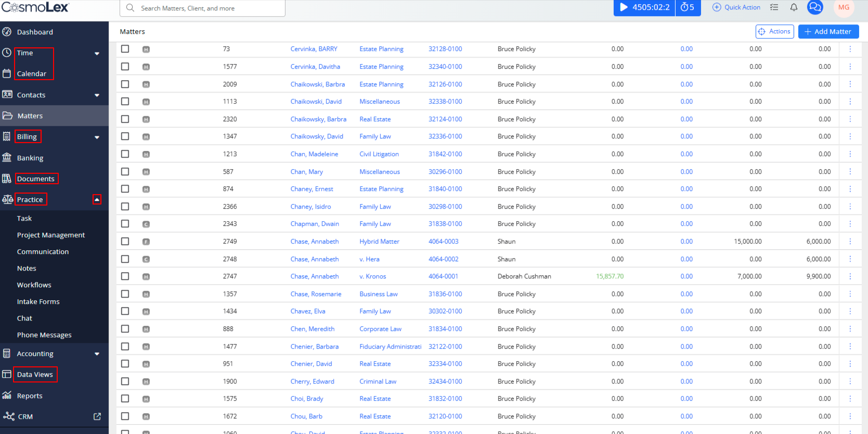868x434 pixels.
Task: Open the notifications bell
Action: [794, 7]
